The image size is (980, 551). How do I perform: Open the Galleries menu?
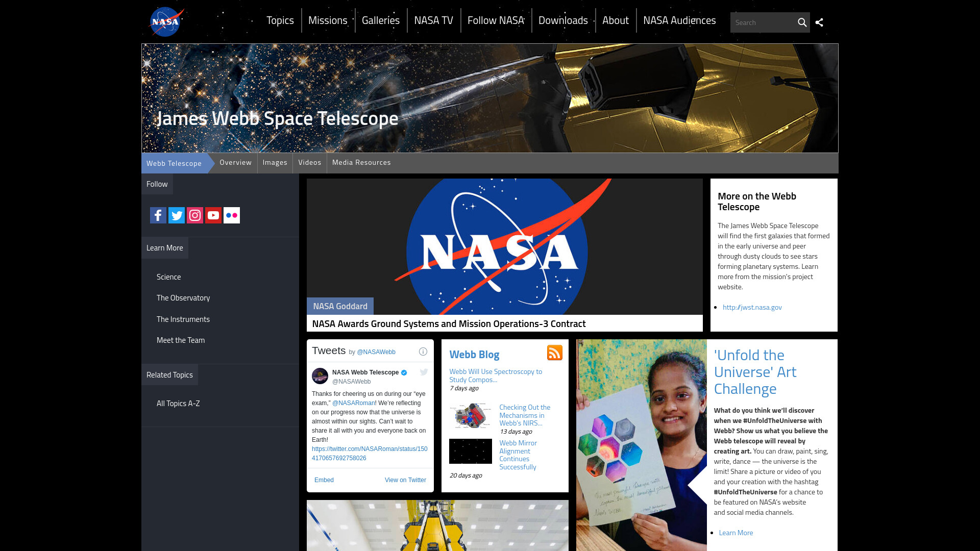[381, 20]
